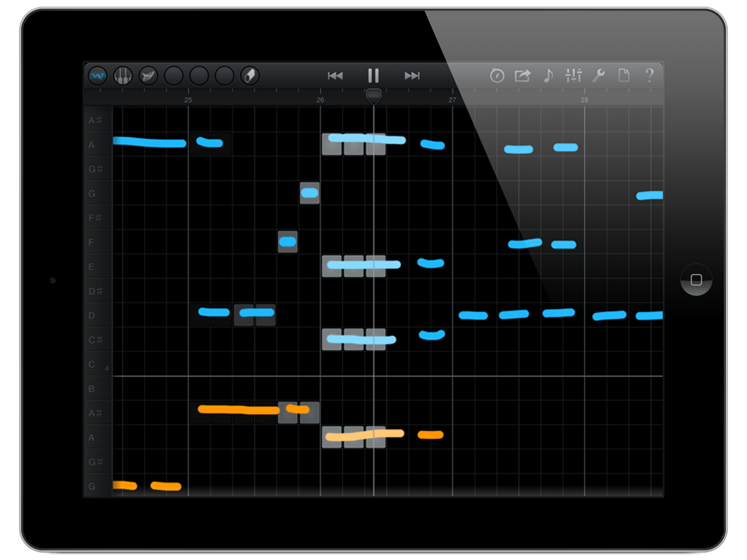Screen dimensions: 747x560
Task: Select the blue G note at the right edge
Action: point(650,195)
